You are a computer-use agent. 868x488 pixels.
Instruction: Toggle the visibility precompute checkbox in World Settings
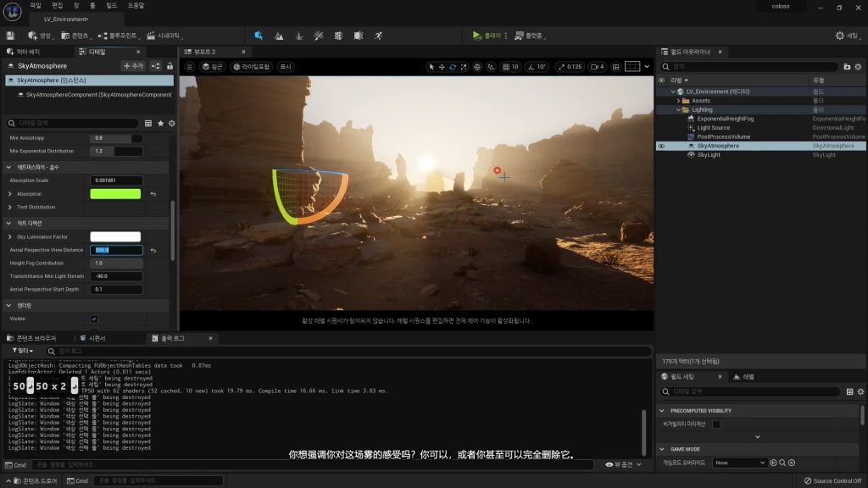tap(716, 424)
